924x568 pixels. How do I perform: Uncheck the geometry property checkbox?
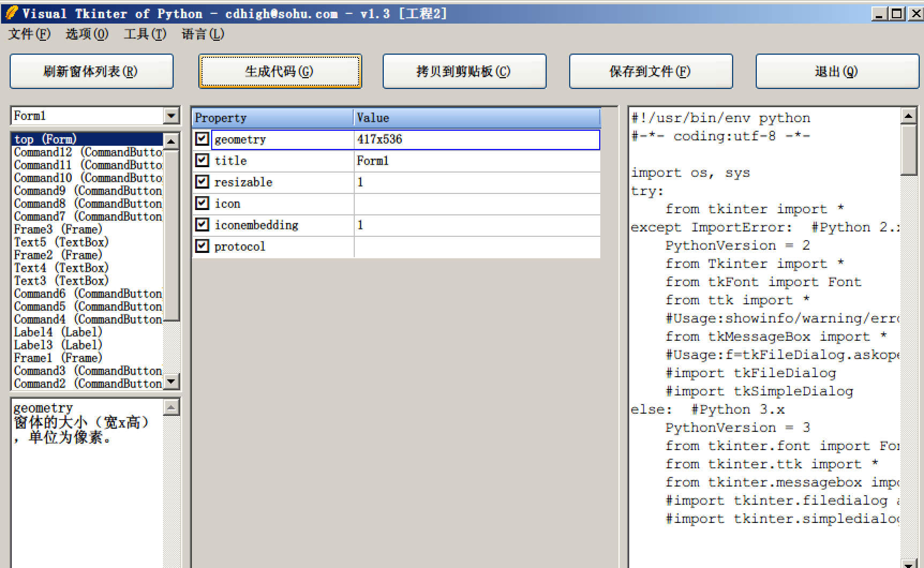click(202, 139)
